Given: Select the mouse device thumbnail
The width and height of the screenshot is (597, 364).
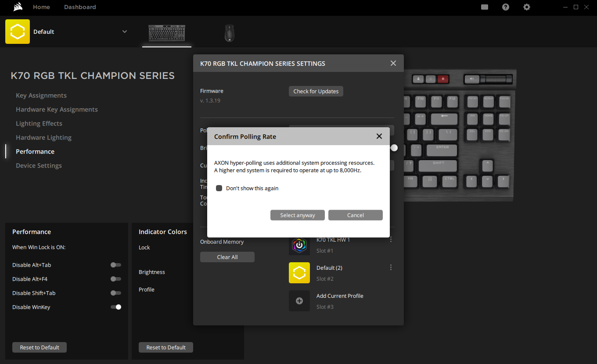Looking at the screenshot, I should tap(229, 33).
